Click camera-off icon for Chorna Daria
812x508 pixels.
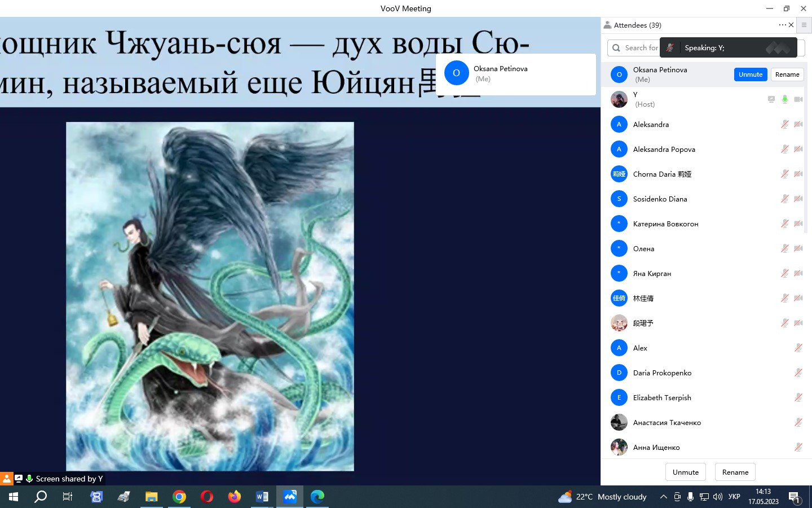(x=798, y=174)
